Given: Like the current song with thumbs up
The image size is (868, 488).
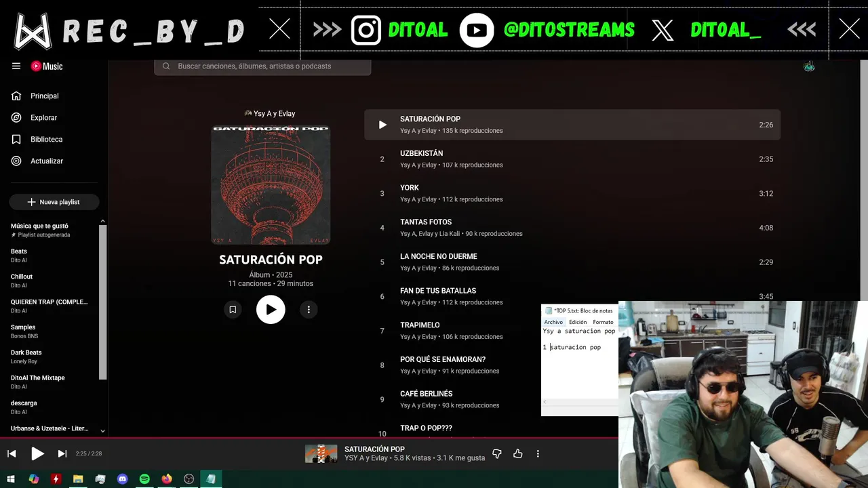Looking at the screenshot, I should (518, 453).
